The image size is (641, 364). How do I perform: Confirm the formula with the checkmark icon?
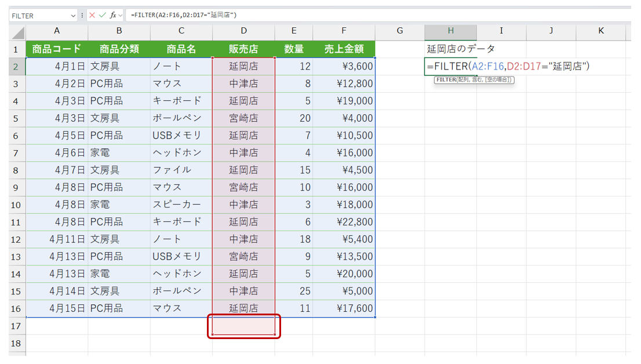[102, 15]
